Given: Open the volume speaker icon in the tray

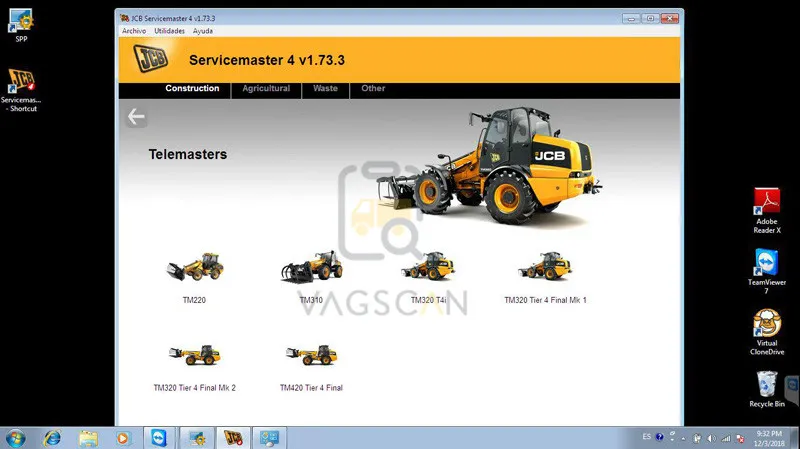Looking at the screenshot, I should pos(711,438).
